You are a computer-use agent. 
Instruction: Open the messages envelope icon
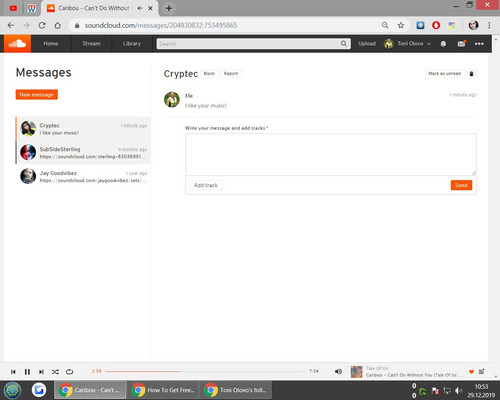pyautogui.click(x=461, y=44)
